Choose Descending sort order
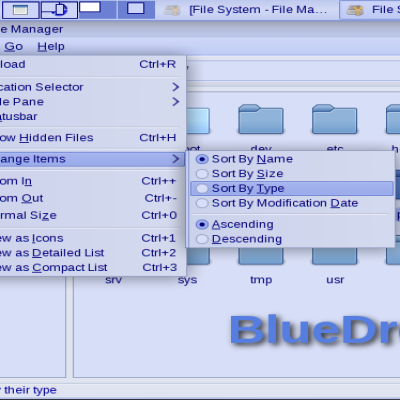The height and width of the screenshot is (400, 400). pos(292,239)
